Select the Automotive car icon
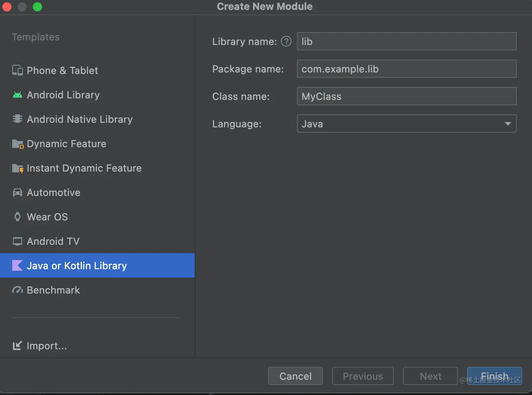This screenshot has width=532, height=395. tap(18, 193)
